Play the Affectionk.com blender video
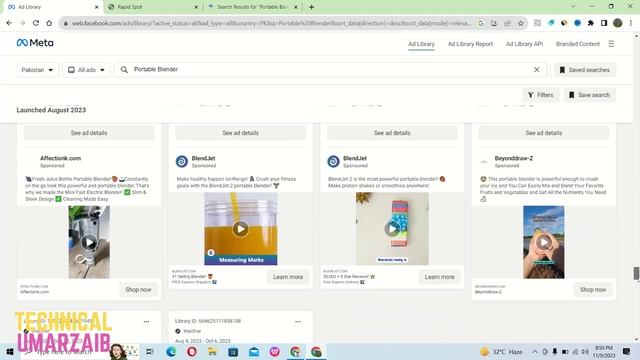Viewport: 640px width, 360px height. coord(89,242)
